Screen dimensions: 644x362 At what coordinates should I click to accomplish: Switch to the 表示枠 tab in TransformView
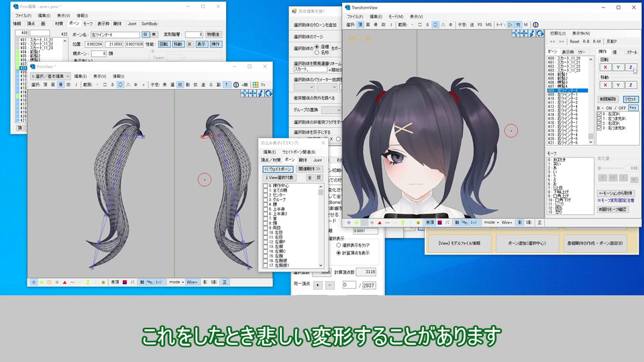click(x=568, y=52)
